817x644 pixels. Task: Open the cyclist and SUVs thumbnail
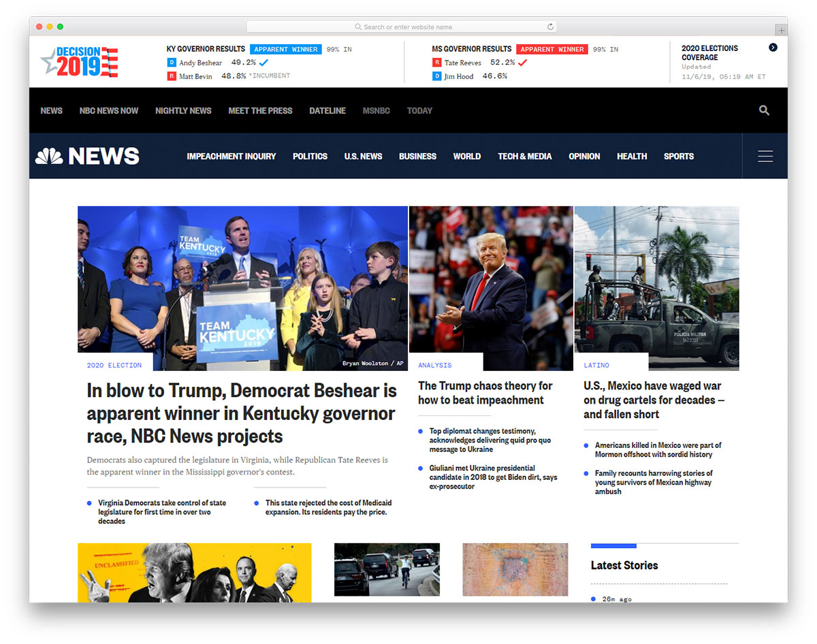(387, 569)
